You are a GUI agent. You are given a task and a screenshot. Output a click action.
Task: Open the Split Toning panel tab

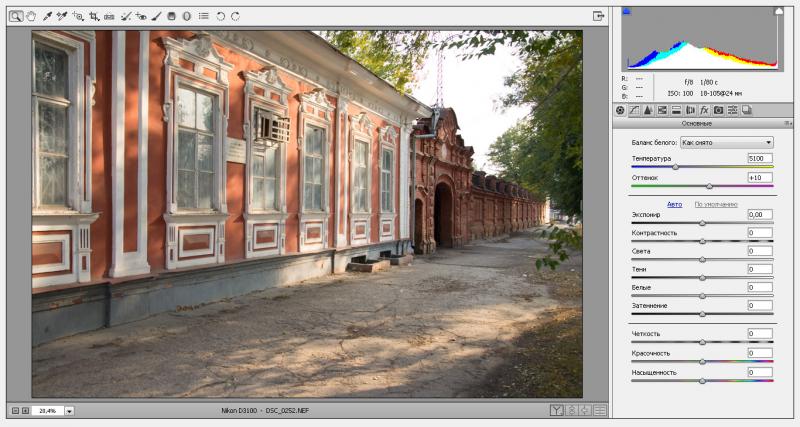pos(676,110)
